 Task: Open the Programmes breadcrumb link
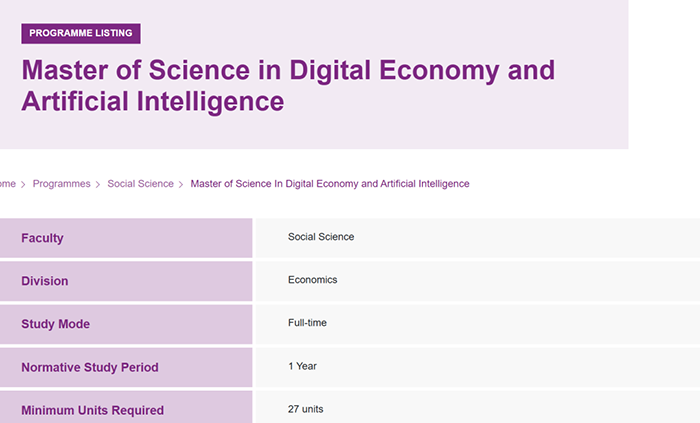click(x=62, y=184)
